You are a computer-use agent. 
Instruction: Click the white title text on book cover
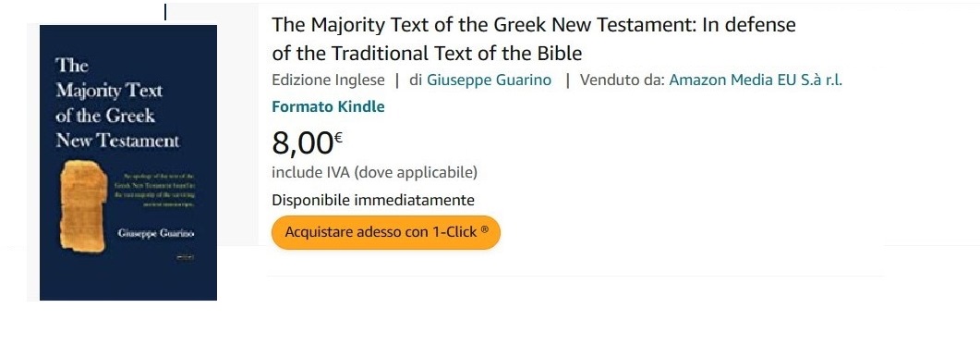117,104
